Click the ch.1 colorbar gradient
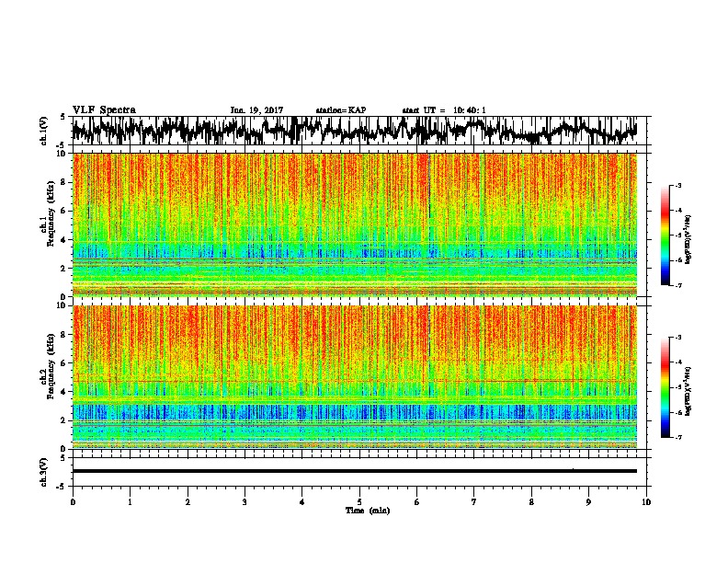Image resolution: width=728 pixels, height=563 pixels. (665, 236)
